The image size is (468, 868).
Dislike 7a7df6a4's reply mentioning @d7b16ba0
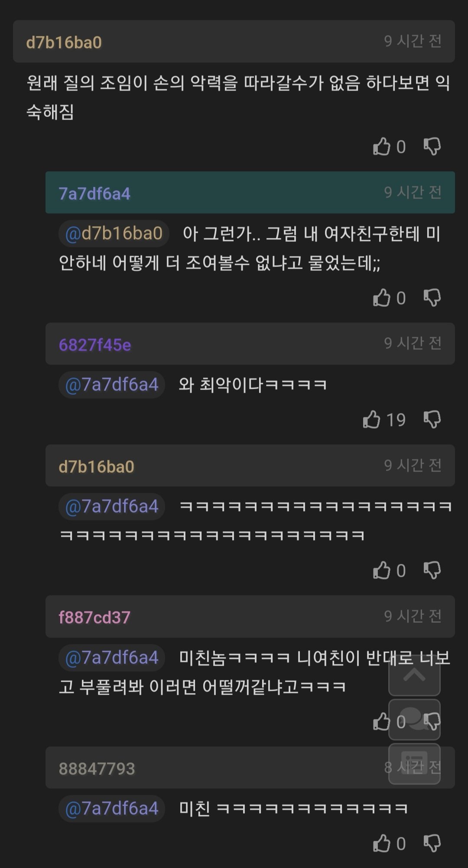pos(432,298)
